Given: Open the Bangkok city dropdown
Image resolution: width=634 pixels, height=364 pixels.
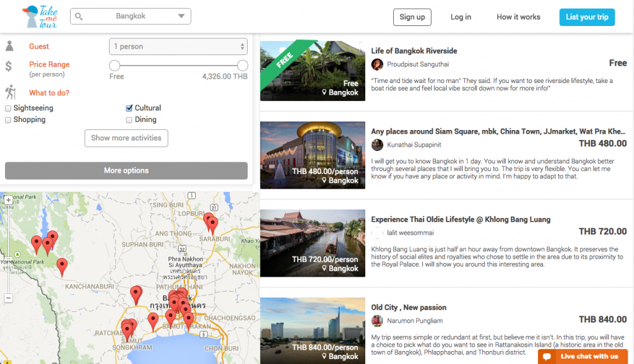Looking at the screenshot, I should tap(131, 17).
